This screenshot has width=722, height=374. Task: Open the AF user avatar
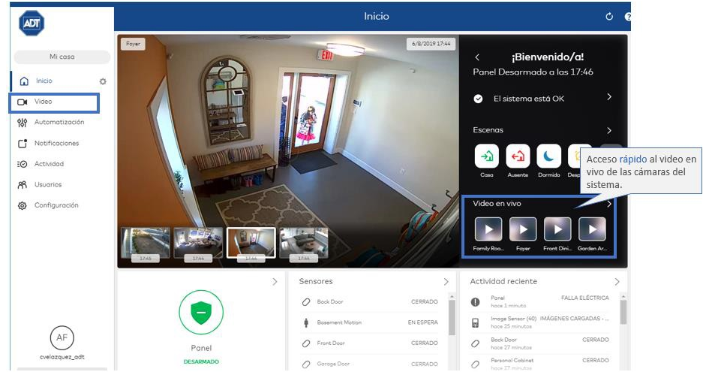coord(62,338)
